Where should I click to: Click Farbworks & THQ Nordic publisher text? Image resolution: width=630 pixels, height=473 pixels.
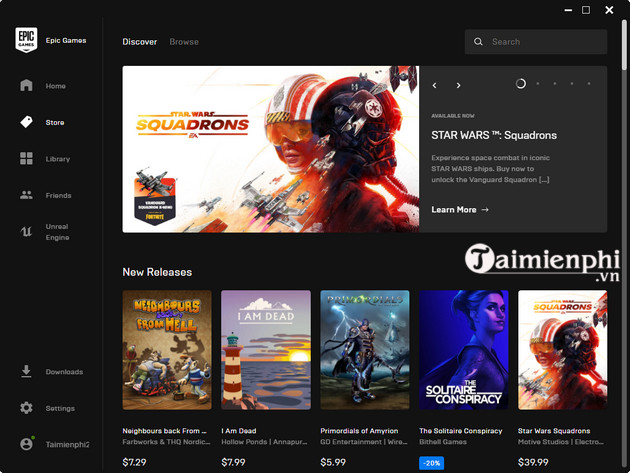tap(166, 442)
